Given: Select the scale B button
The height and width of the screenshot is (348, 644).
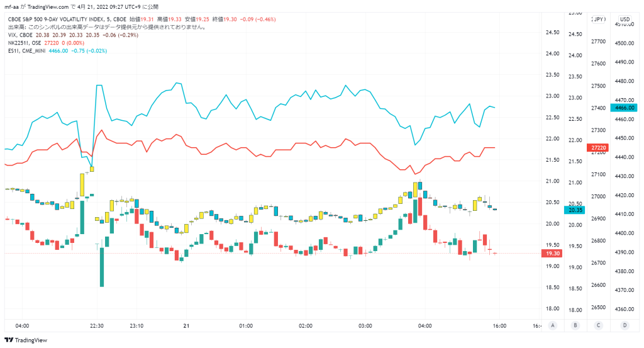Looking at the screenshot, I should pyautogui.click(x=575, y=325).
